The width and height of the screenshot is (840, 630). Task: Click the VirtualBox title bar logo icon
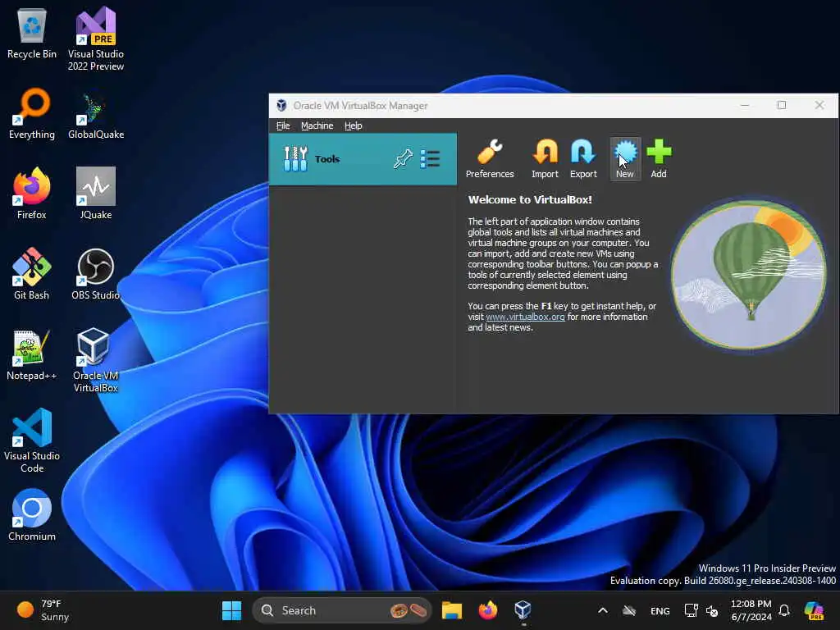coord(282,106)
